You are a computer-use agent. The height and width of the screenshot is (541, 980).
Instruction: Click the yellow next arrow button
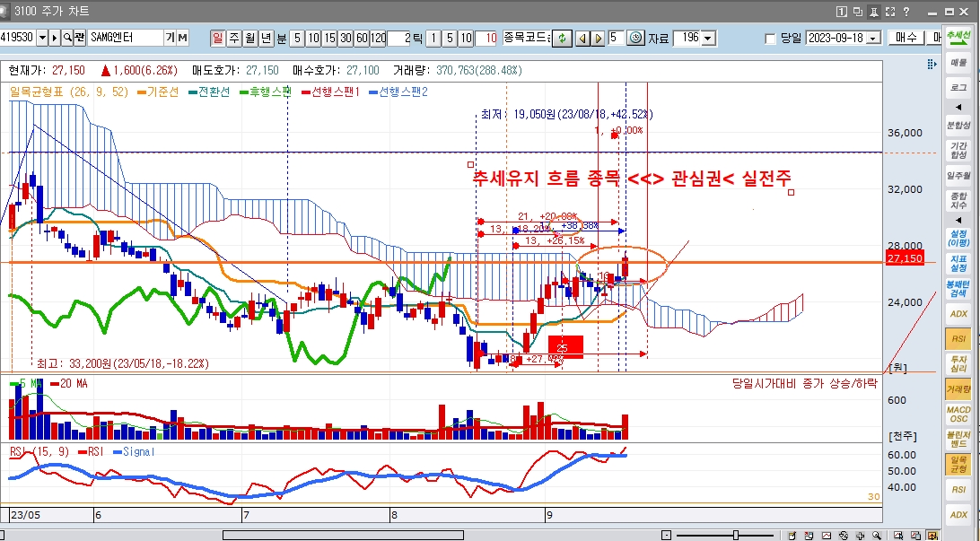click(x=598, y=38)
